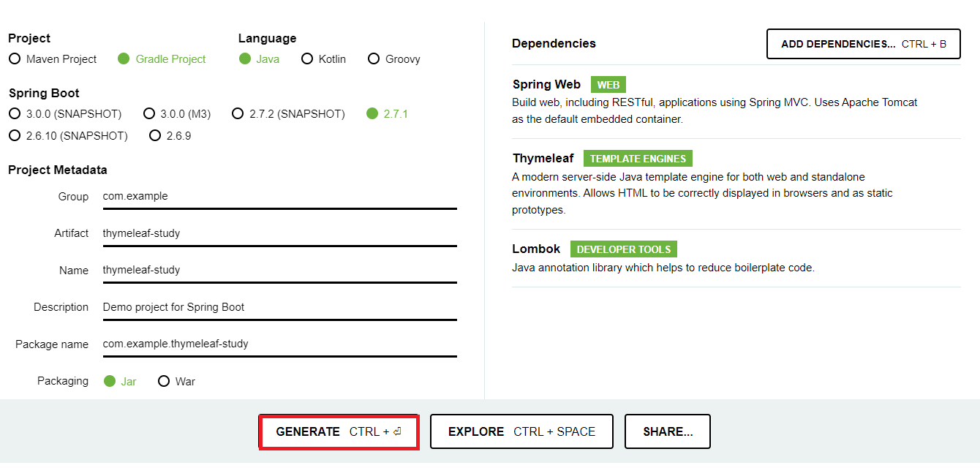Open the Add Dependencies dialog
This screenshot has width=980, height=468.
pos(863,44)
